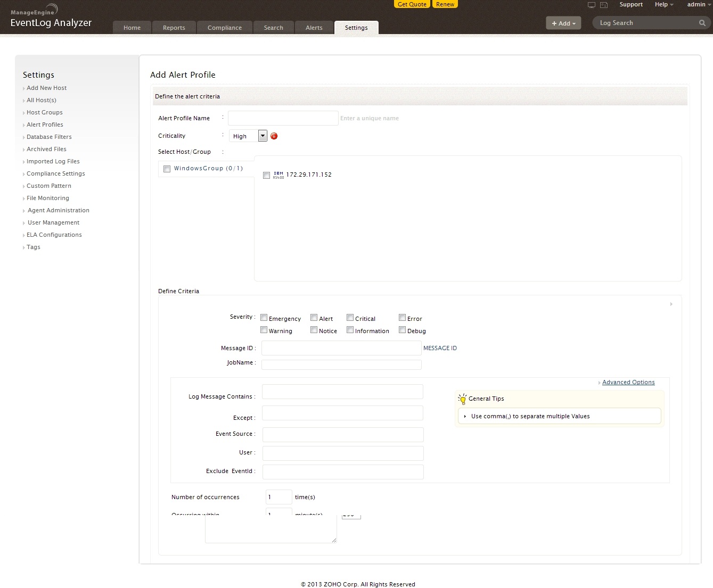Open the Criticality dropdown

[x=263, y=136]
